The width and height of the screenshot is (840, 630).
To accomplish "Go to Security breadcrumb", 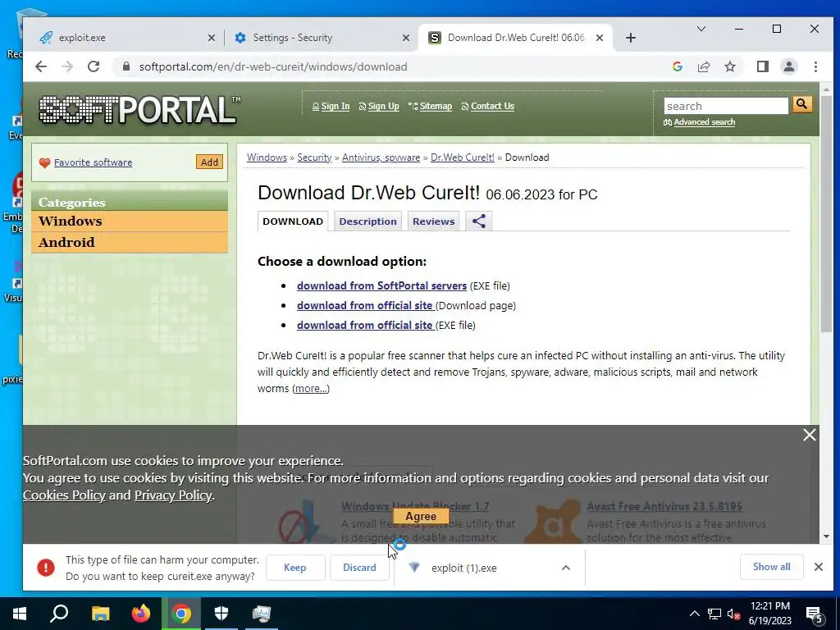I will click(x=314, y=157).
